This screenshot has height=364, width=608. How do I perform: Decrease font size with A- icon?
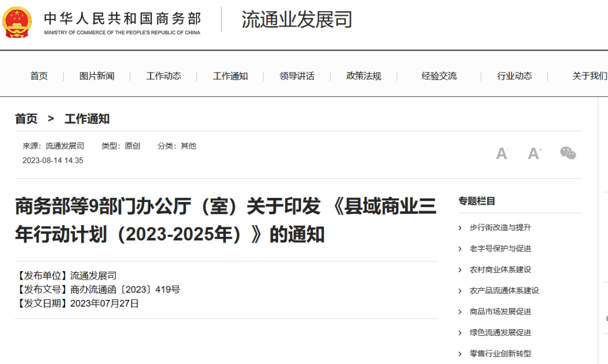(502, 154)
